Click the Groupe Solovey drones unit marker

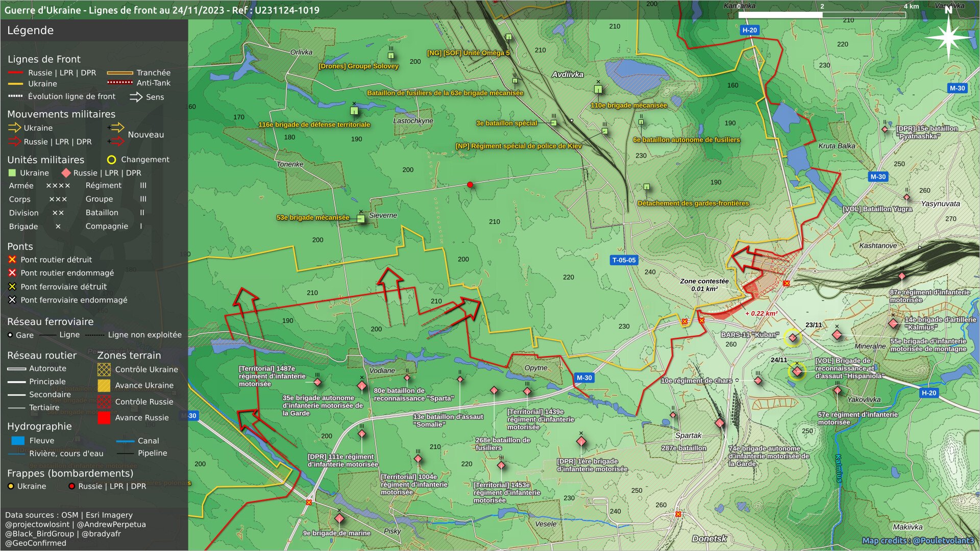coord(391,56)
